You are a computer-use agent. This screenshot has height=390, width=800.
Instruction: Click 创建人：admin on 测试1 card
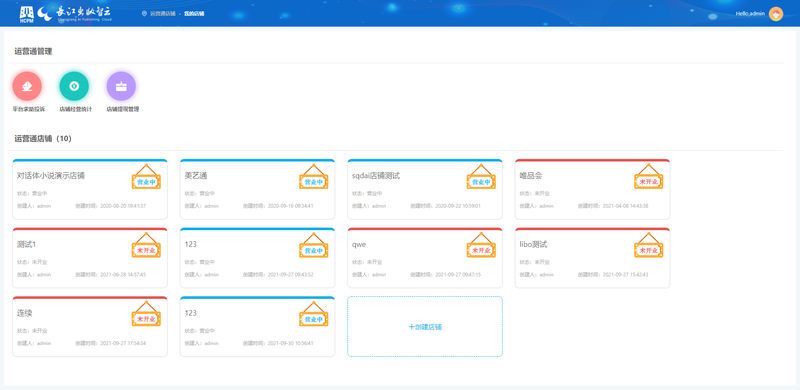pyautogui.click(x=34, y=275)
